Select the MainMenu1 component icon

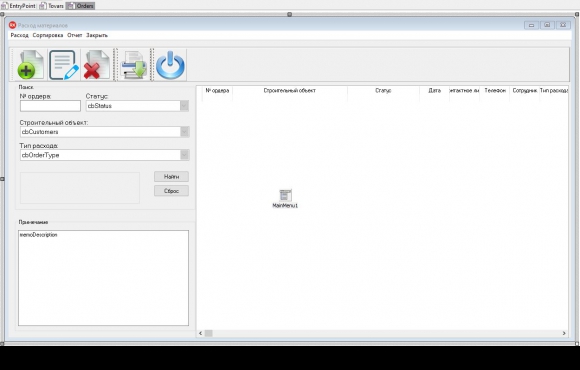[x=285, y=195]
